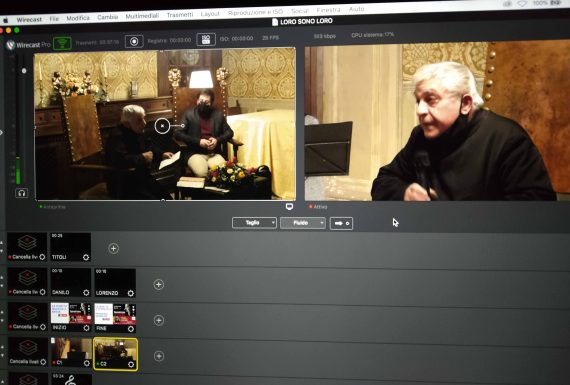Viewport: 570px width, 385px height.
Task: Open the gear settings on the DANILO shot
Action: [x=86, y=292]
